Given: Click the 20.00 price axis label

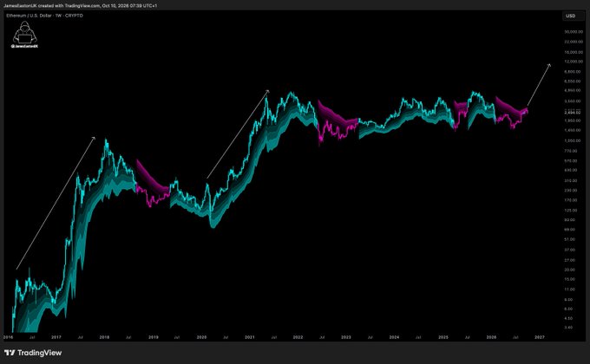Looking at the screenshot, I should (570, 270).
